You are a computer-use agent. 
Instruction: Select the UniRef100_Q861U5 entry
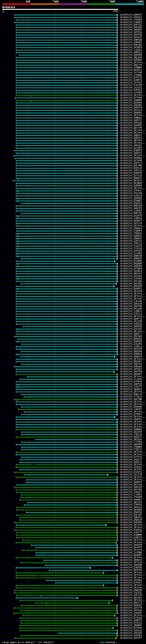(131, 304)
